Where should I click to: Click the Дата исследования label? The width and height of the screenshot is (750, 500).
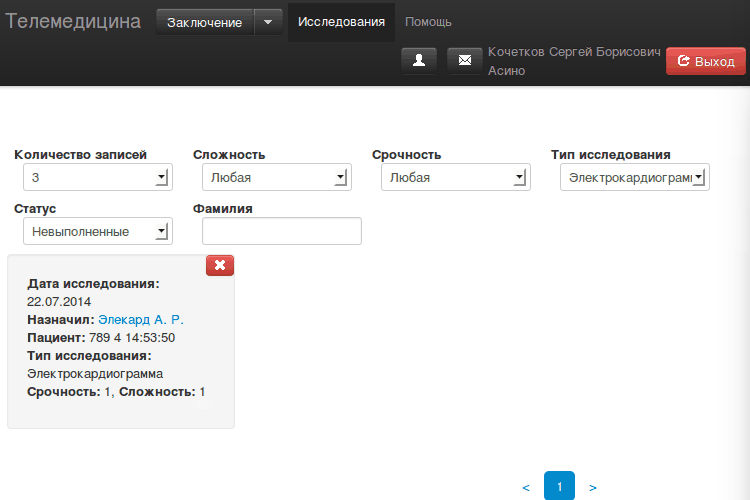[x=93, y=284]
